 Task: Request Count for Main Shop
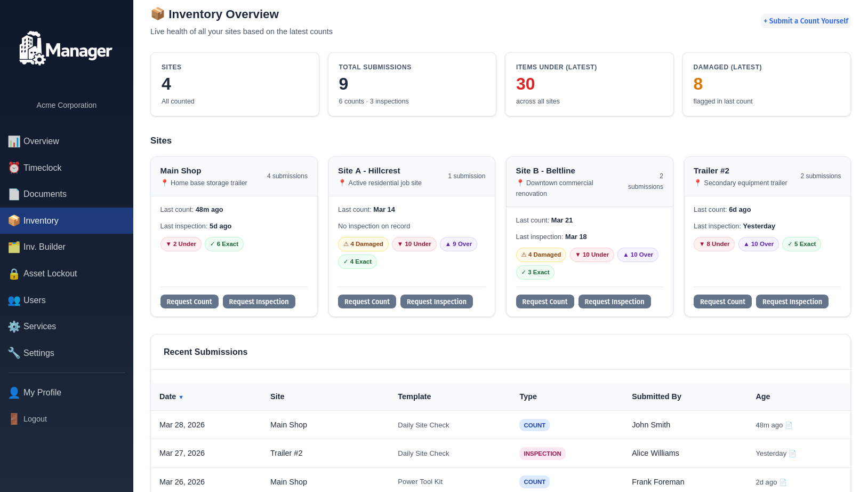point(189,301)
